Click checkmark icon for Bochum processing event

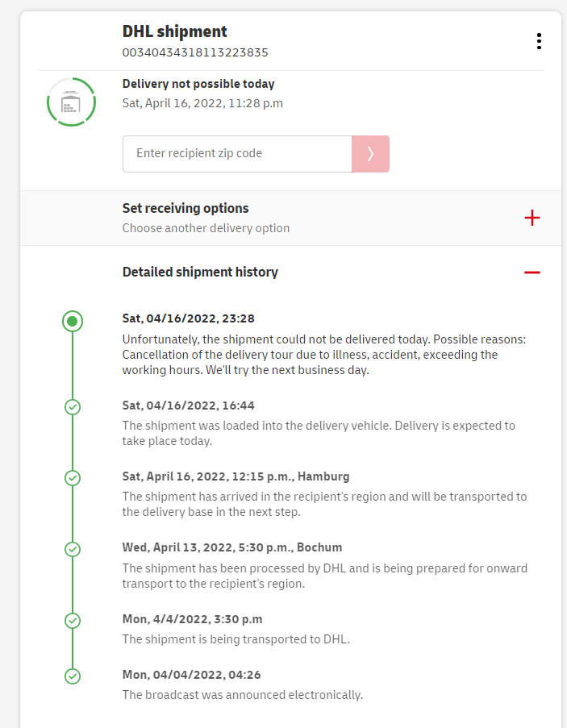click(73, 549)
